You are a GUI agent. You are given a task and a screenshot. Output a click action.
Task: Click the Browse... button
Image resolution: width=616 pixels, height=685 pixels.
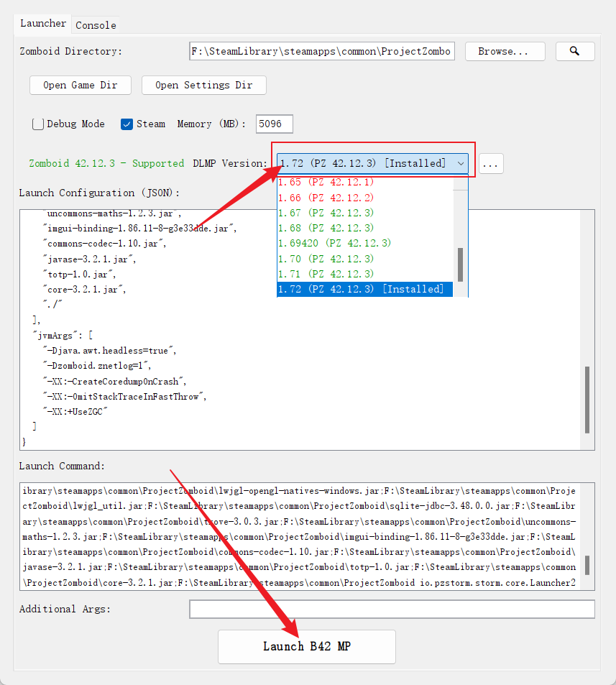click(505, 52)
